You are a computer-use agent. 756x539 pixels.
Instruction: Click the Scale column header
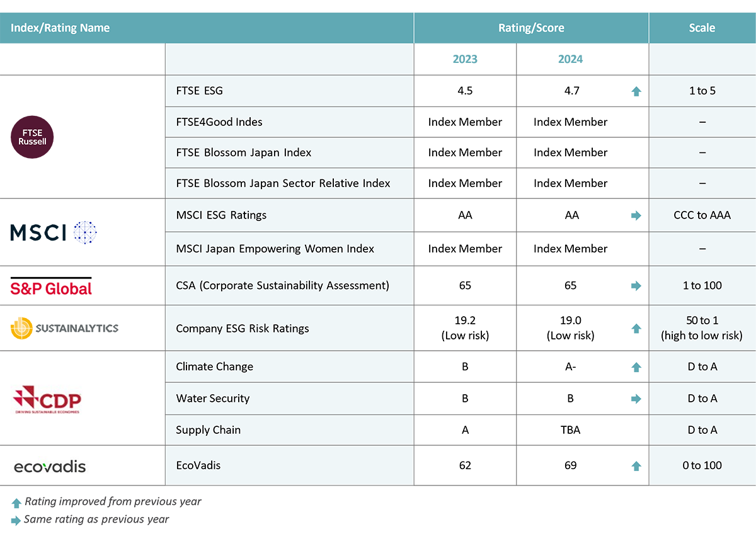tap(701, 28)
